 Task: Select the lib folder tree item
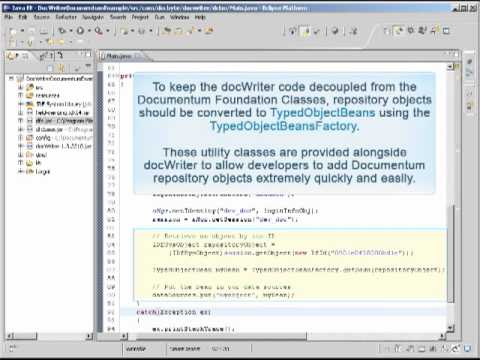(x=34, y=163)
